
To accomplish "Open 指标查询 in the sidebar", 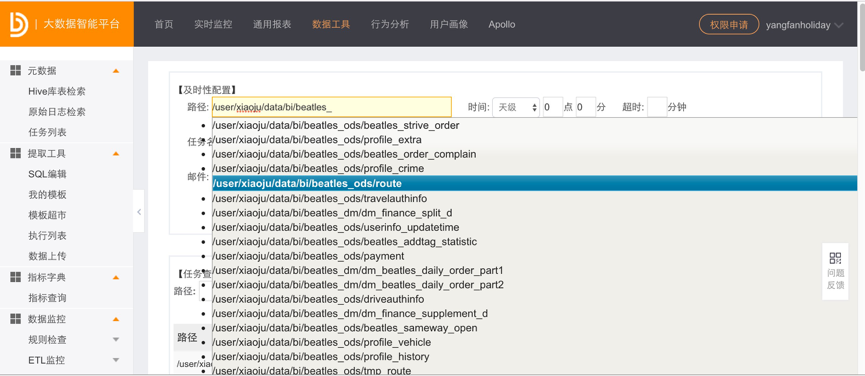I will (47, 298).
